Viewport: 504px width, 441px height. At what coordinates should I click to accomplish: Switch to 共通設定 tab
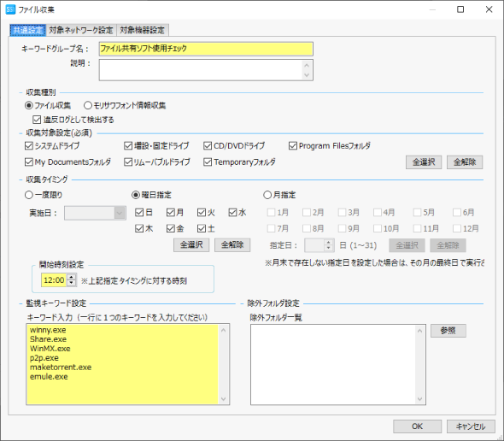(28, 30)
